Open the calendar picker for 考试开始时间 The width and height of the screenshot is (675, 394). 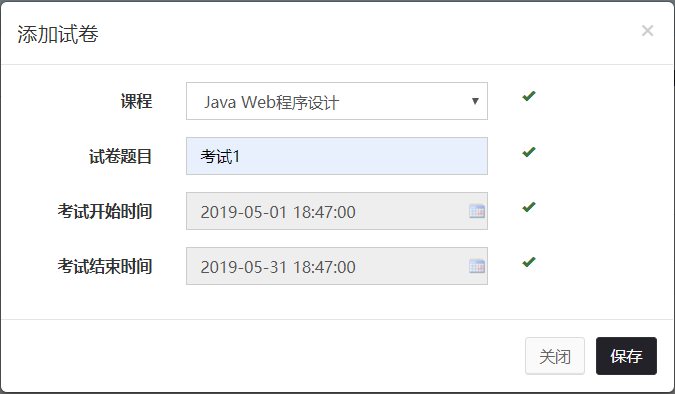pyautogui.click(x=477, y=211)
